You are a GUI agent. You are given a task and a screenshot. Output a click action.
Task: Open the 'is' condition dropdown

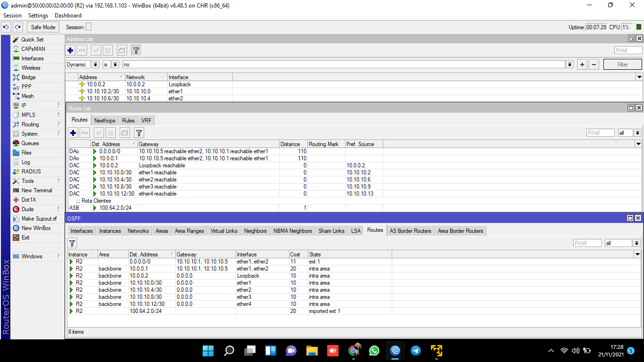click(x=115, y=65)
